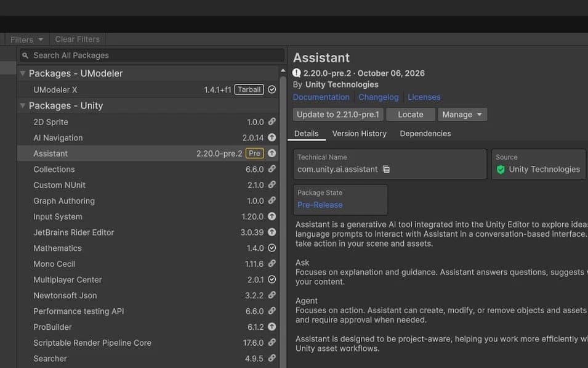Collapse the Packages - UModeler group
This screenshot has height=368, width=588.
pos(23,73)
